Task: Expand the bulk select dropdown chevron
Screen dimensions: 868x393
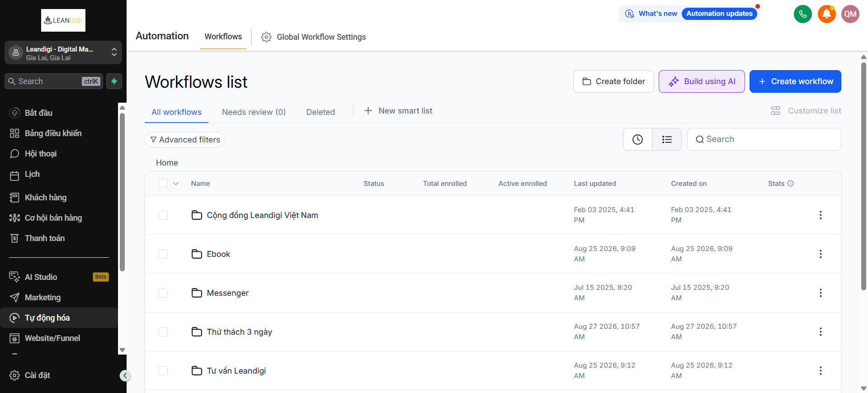Action: (x=176, y=184)
